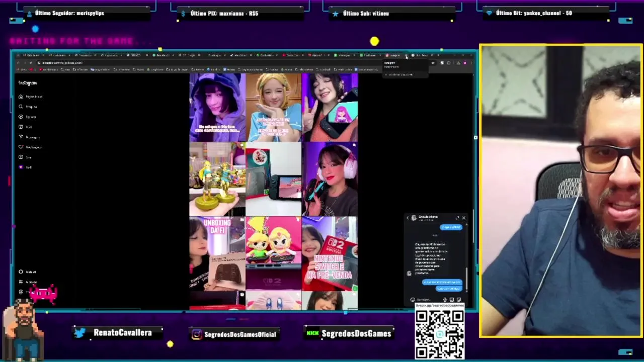Expand the chat popup with the maximize icon
Image resolution: width=644 pixels, height=362 pixels.
click(457, 218)
